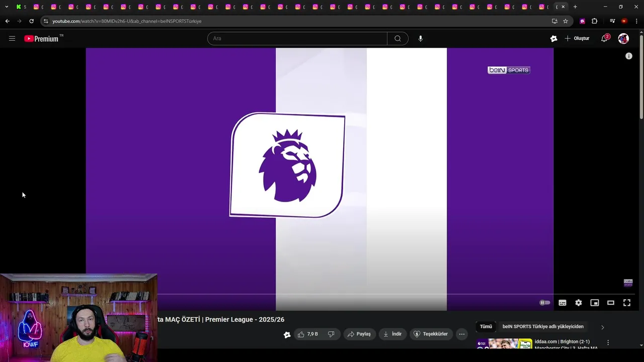
Task: Toggle subtitles in the video player
Action: point(562,303)
